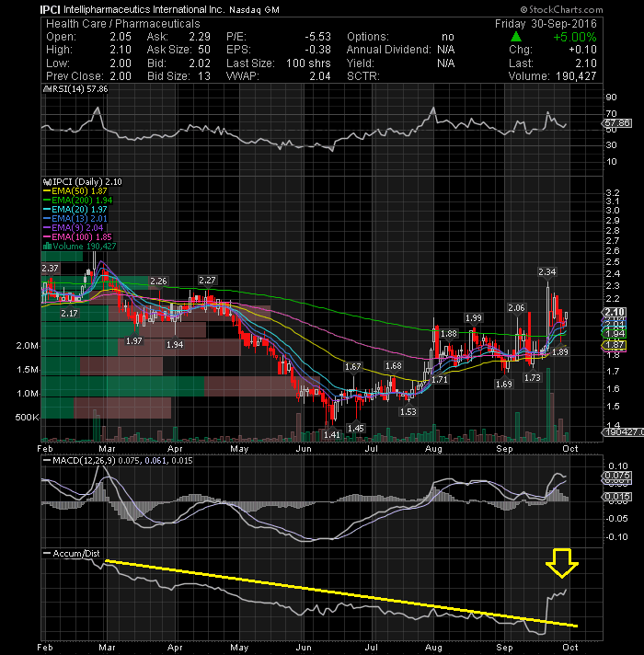The width and height of the screenshot is (644, 655).
Task: Click the 2.34 September high annotation
Action: tap(547, 272)
